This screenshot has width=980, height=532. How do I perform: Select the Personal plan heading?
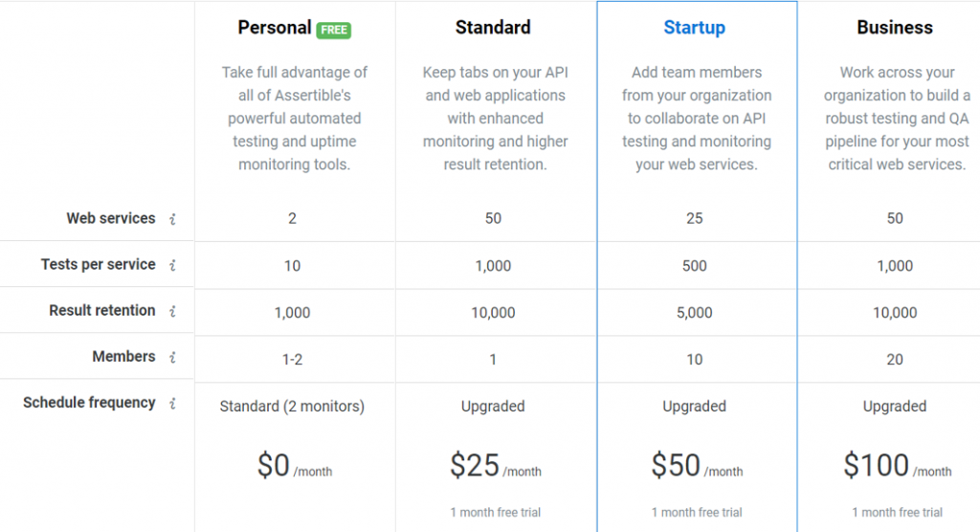coord(274,28)
